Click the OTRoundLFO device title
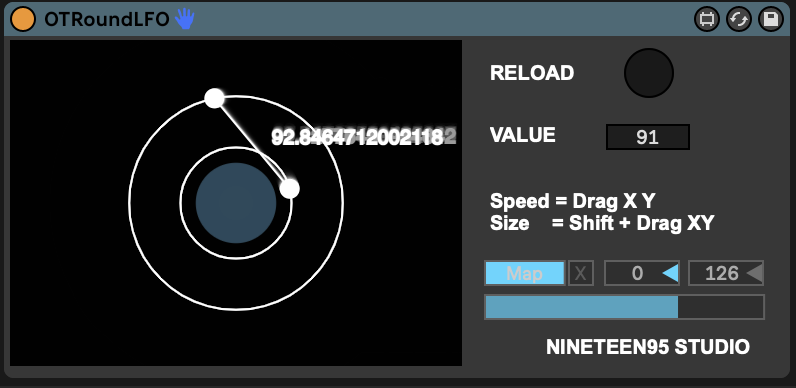The image size is (796, 388). (107, 20)
